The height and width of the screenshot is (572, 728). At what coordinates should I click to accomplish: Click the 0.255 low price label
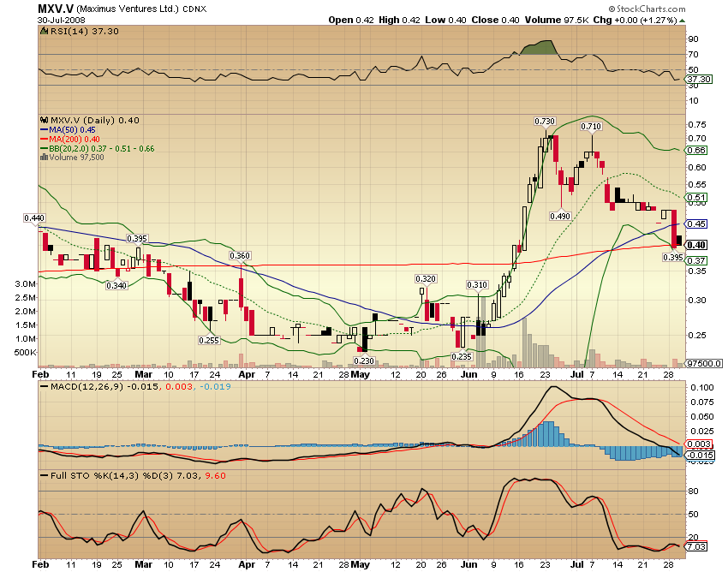click(209, 340)
